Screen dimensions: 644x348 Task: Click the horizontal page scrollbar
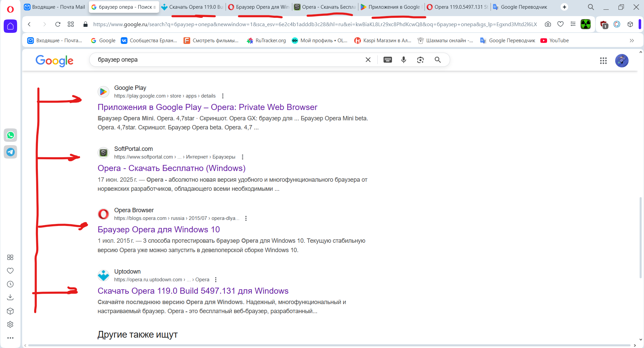329,345
